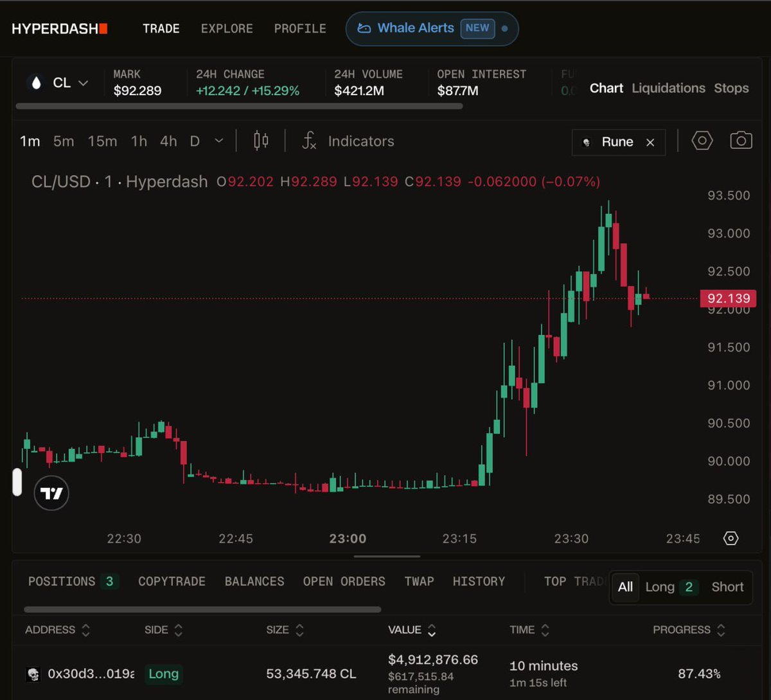Open the Indicators menu
The width and height of the screenshot is (771, 700).
coord(348,141)
